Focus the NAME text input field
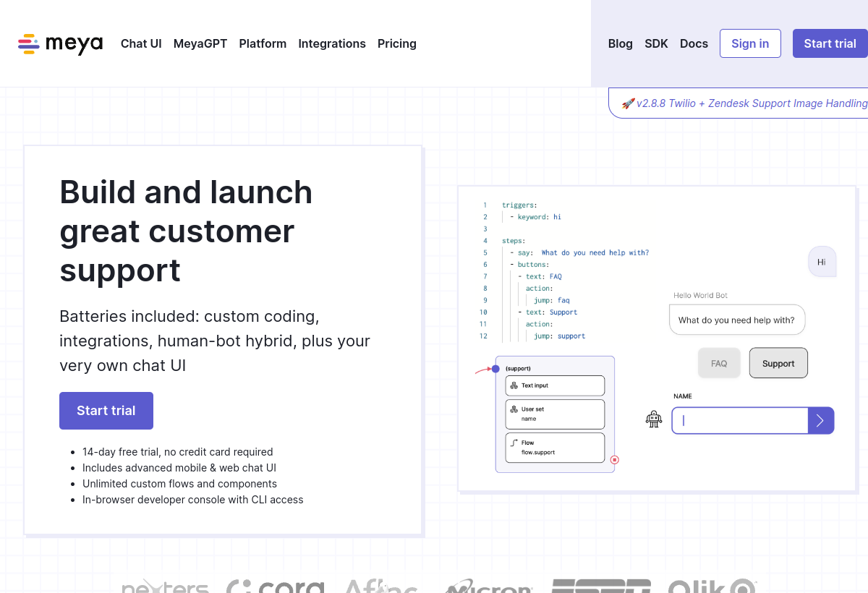The height and width of the screenshot is (593, 868). (740, 420)
